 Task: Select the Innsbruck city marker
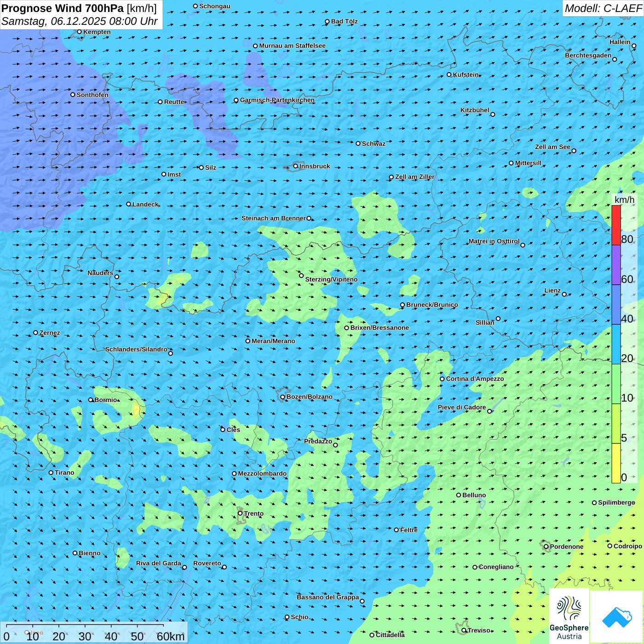(296, 166)
